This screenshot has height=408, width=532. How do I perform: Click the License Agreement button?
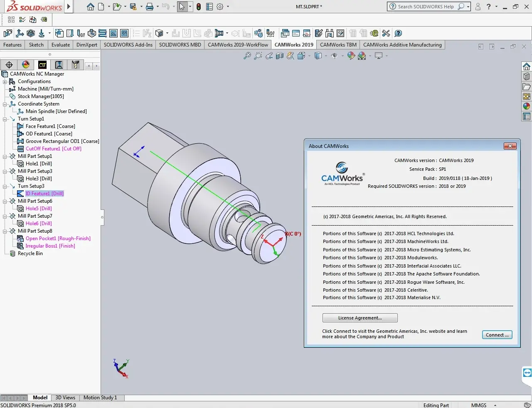[360, 318]
